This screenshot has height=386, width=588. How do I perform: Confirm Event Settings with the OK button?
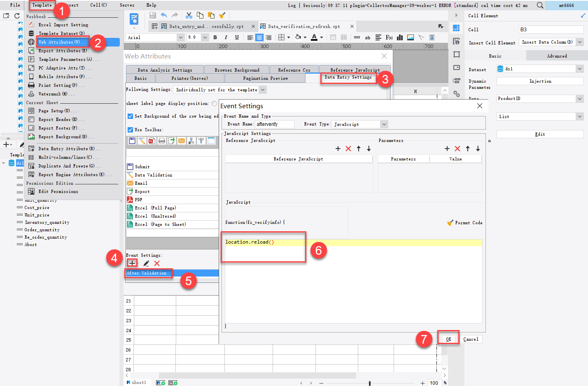pyautogui.click(x=448, y=339)
